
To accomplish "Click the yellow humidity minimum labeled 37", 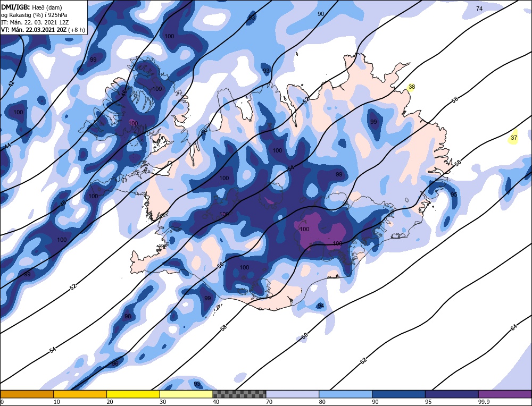I will [514, 138].
